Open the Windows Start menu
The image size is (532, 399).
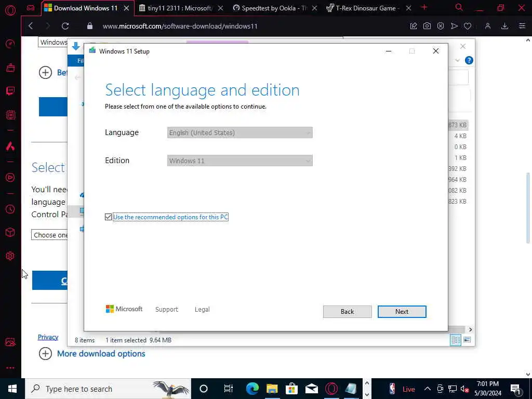[12, 389]
